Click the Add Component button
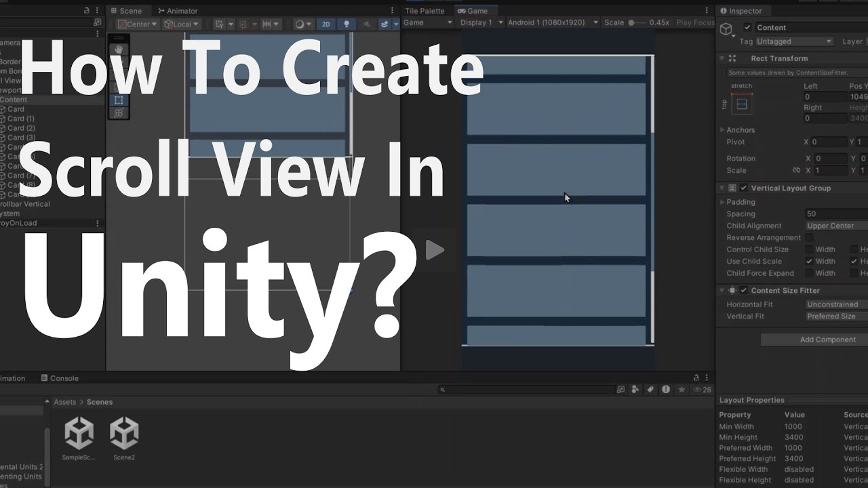The width and height of the screenshot is (868, 488). [814, 340]
